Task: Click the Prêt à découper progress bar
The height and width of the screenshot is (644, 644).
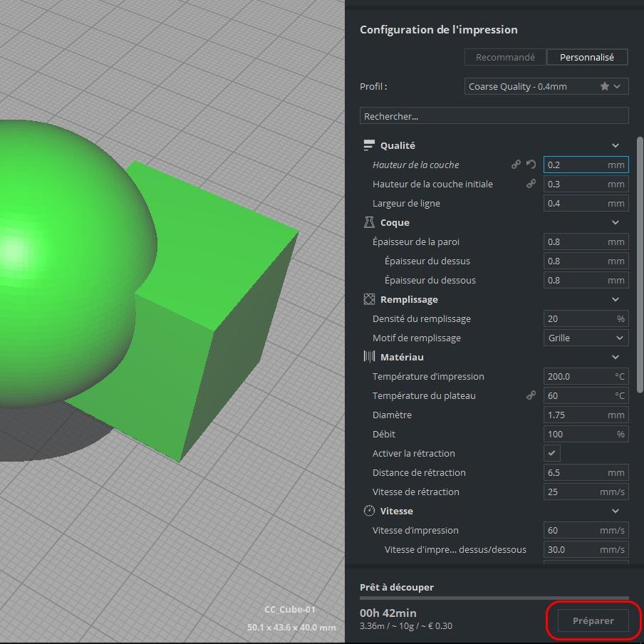Action: coord(494,598)
